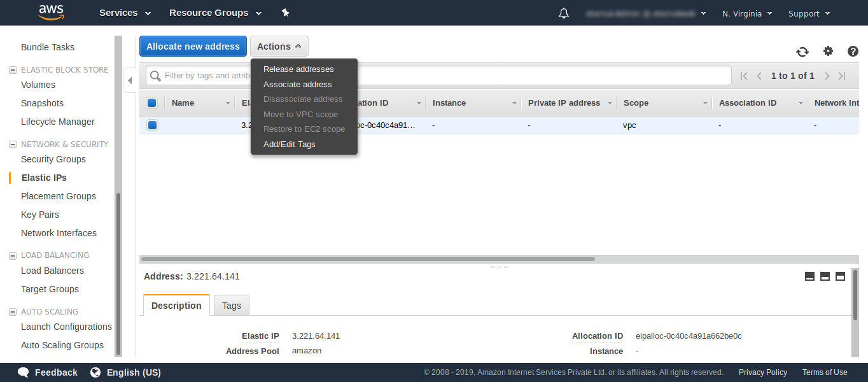The height and width of the screenshot is (382, 868).
Task: Toggle the select-all checkbox in table header
Action: (x=152, y=103)
